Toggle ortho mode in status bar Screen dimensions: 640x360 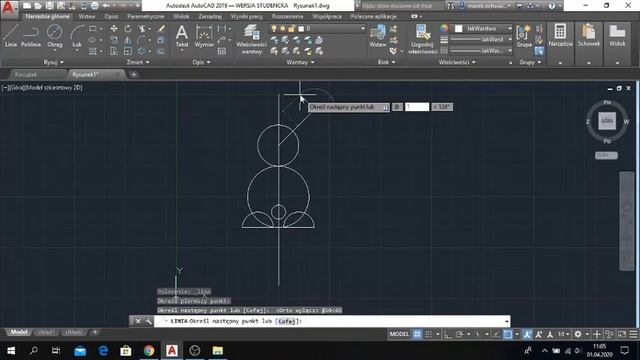click(x=448, y=334)
